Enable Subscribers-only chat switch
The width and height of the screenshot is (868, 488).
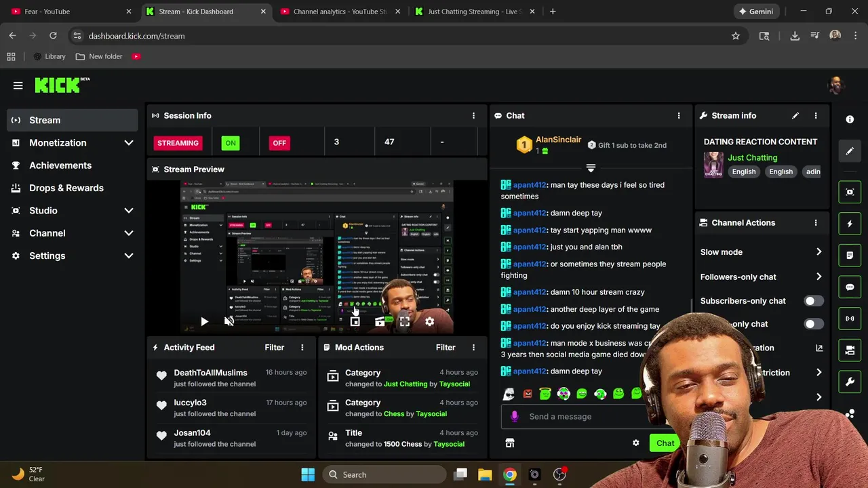pyautogui.click(x=813, y=301)
